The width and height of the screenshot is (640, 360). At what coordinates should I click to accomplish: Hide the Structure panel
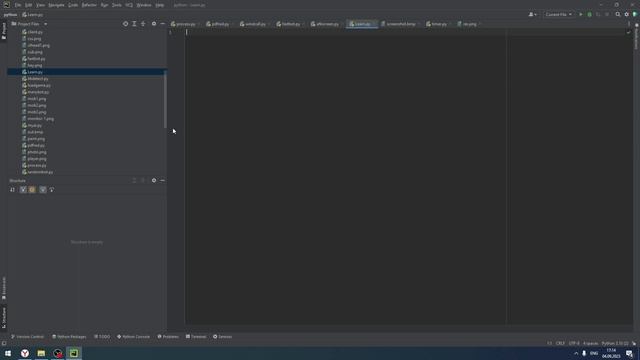pyautogui.click(x=162, y=180)
